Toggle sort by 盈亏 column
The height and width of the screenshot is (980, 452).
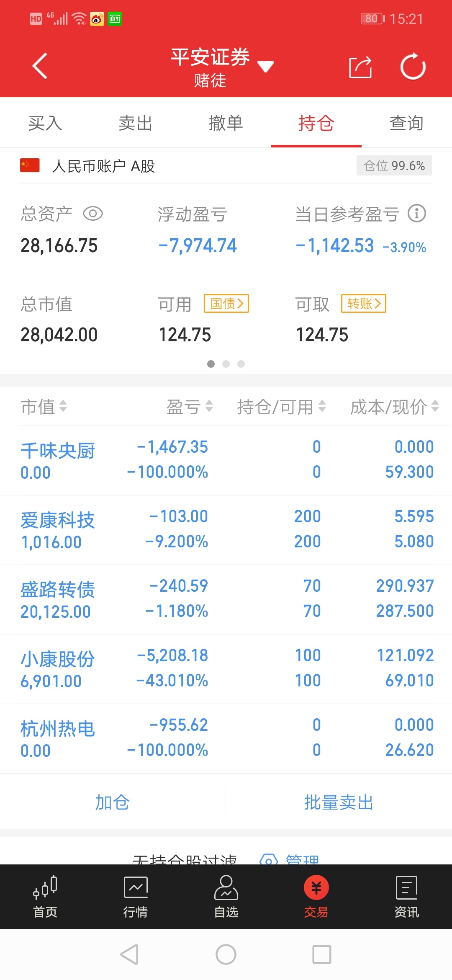[190, 407]
